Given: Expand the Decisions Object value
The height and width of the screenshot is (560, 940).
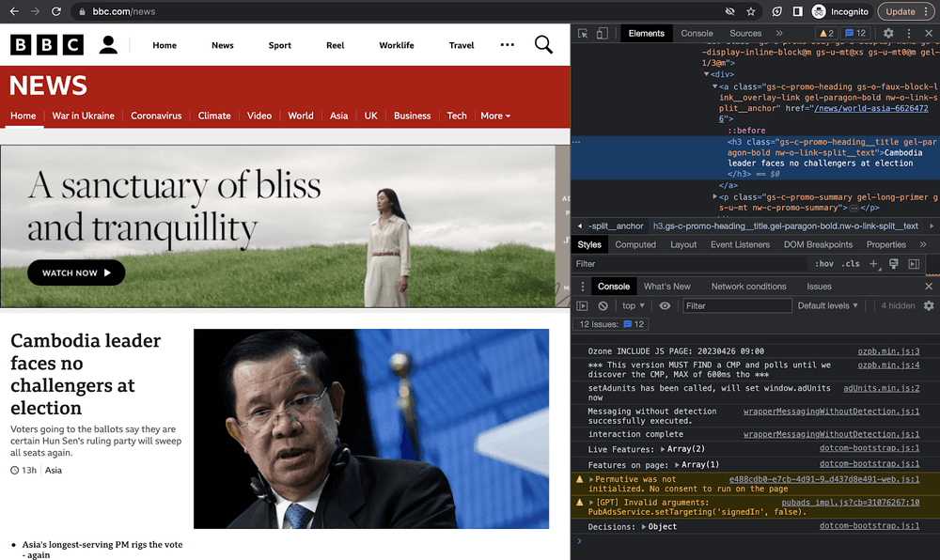Looking at the screenshot, I should pos(643,527).
